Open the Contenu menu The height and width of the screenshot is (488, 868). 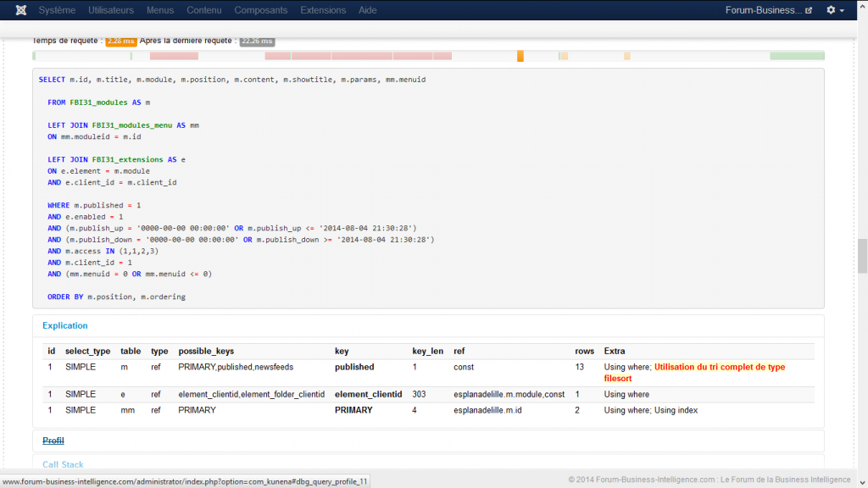(203, 10)
